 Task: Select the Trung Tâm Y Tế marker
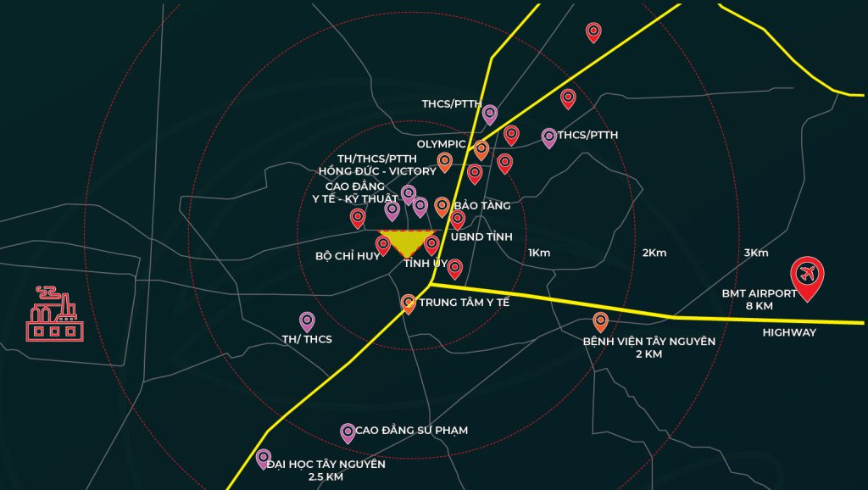coord(408,303)
